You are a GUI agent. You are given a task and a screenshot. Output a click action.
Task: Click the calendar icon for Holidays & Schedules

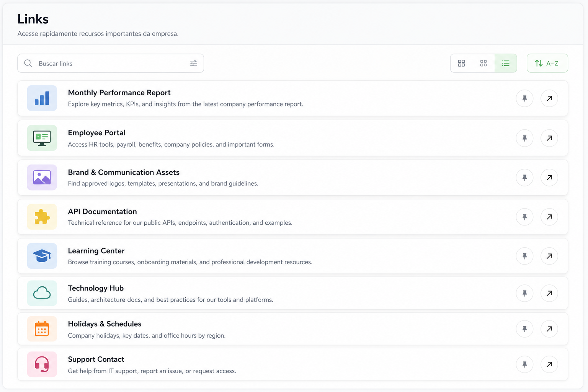coord(42,329)
